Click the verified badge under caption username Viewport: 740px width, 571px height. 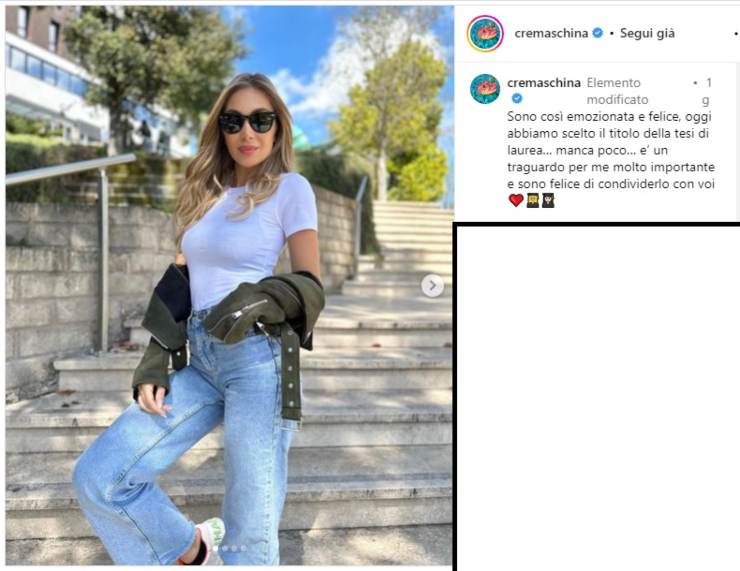(x=517, y=98)
